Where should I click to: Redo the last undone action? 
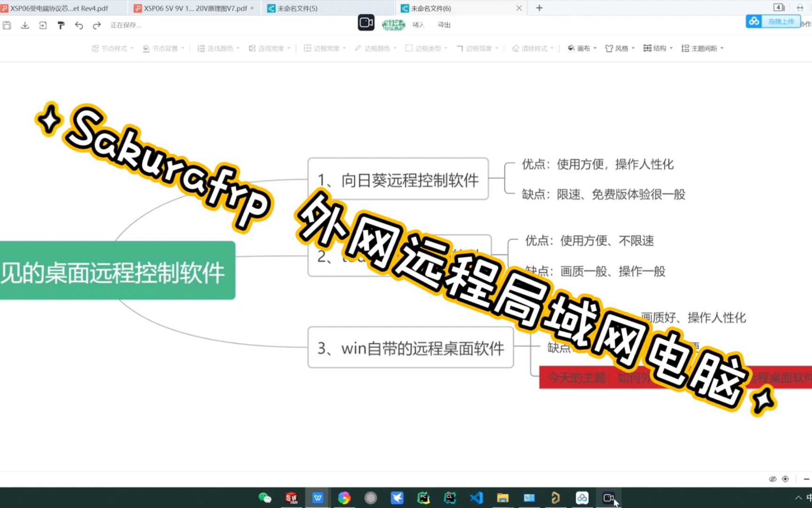pos(97,25)
